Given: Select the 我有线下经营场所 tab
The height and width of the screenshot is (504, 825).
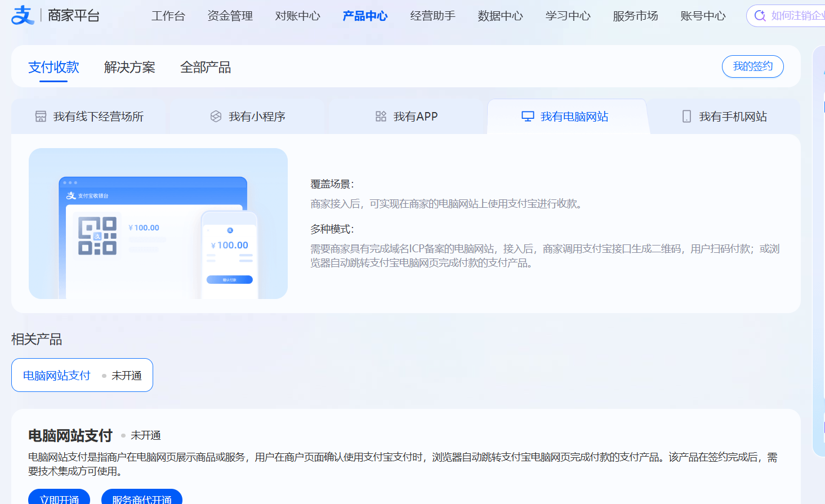Looking at the screenshot, I should 90,117.
